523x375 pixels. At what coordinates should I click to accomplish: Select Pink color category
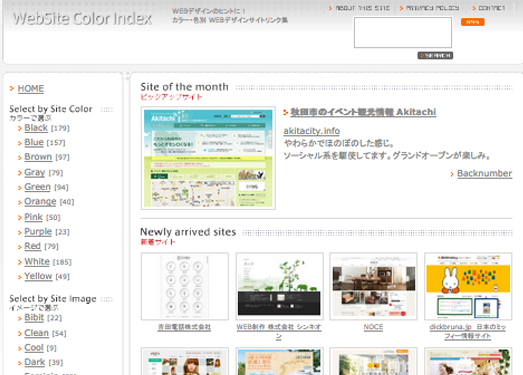pos(33,217)
